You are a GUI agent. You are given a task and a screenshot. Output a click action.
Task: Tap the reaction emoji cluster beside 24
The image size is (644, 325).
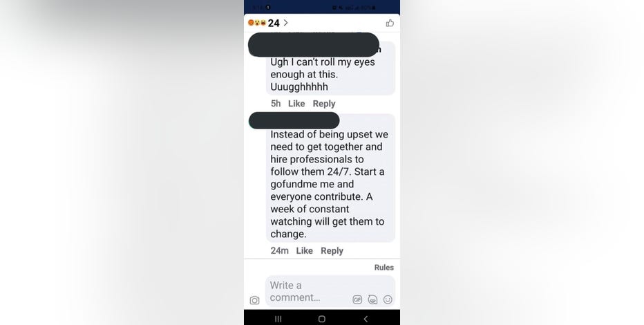(x=256, y=23)
